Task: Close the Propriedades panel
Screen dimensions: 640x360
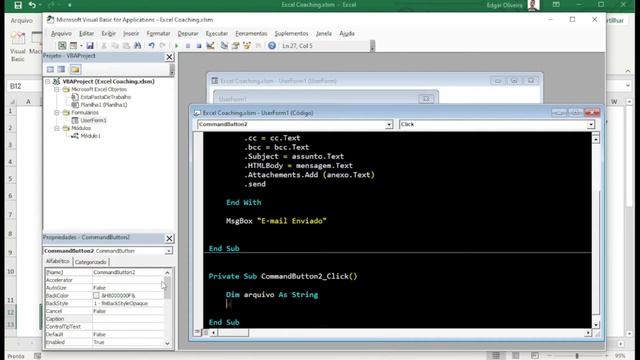Action: tap(169, 238)
